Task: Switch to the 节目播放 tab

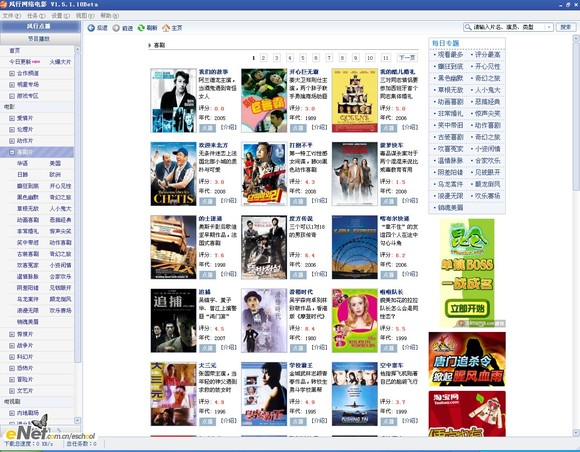Action: point(40,38)
